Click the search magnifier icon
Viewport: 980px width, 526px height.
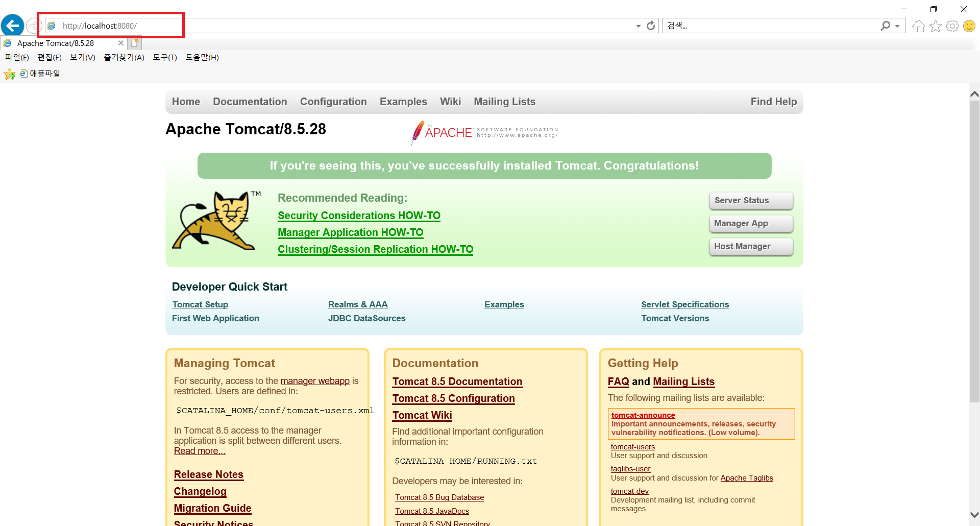885,26
